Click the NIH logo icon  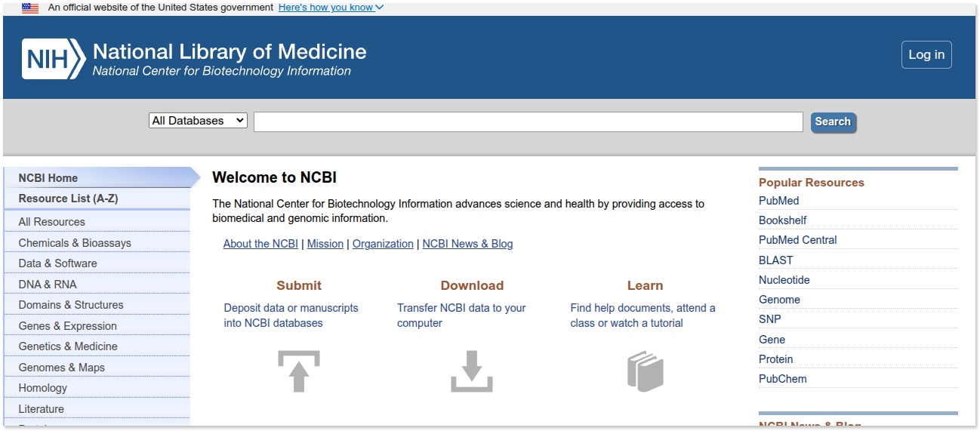53,59
